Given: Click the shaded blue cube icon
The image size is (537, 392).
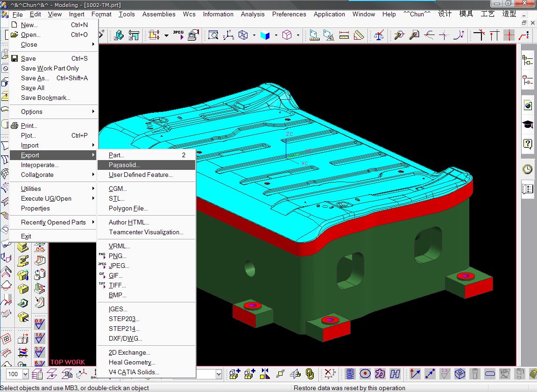Looking at the screenshot, I should click(x=265, y=35).
